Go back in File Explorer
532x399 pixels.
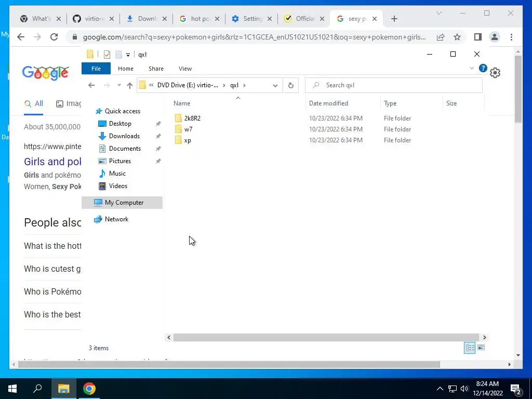click(91, 85)
